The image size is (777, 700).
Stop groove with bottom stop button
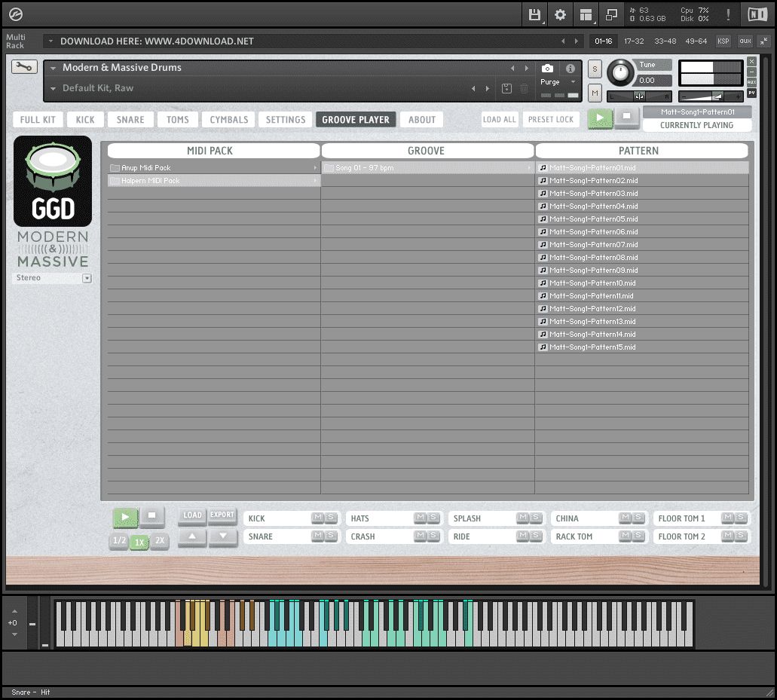point(152,516)
